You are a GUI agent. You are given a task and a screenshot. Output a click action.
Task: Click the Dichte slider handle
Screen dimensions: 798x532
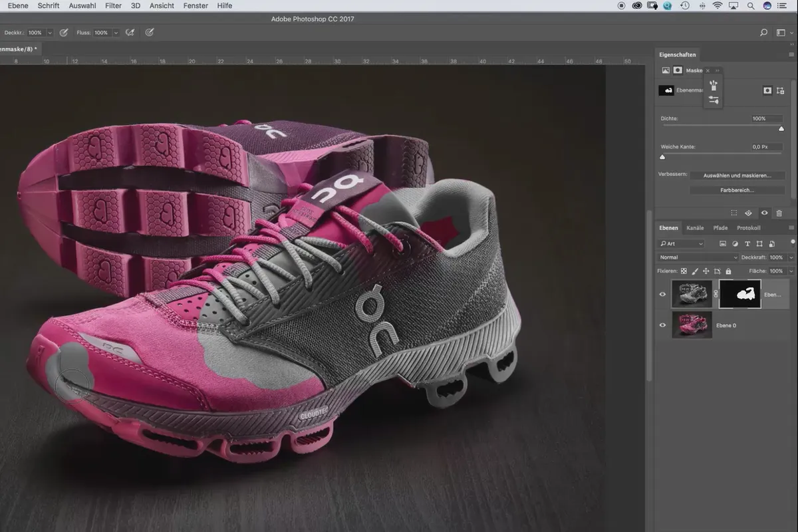(781, 129)
